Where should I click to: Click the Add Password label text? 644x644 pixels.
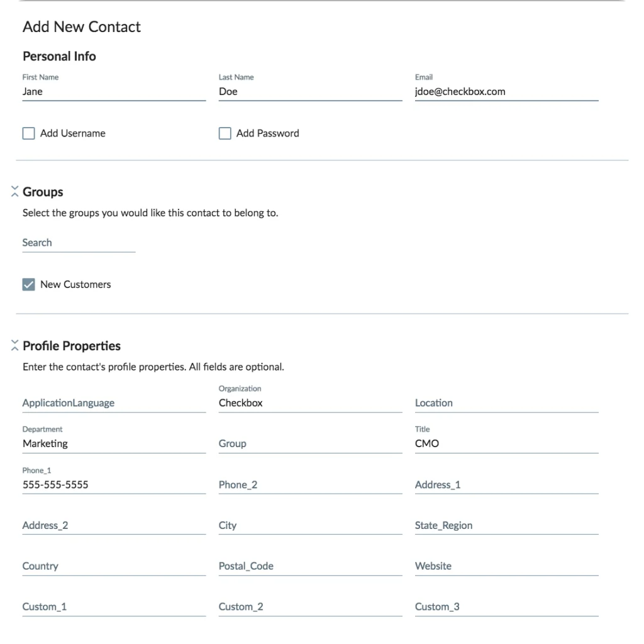click(268, 133)
